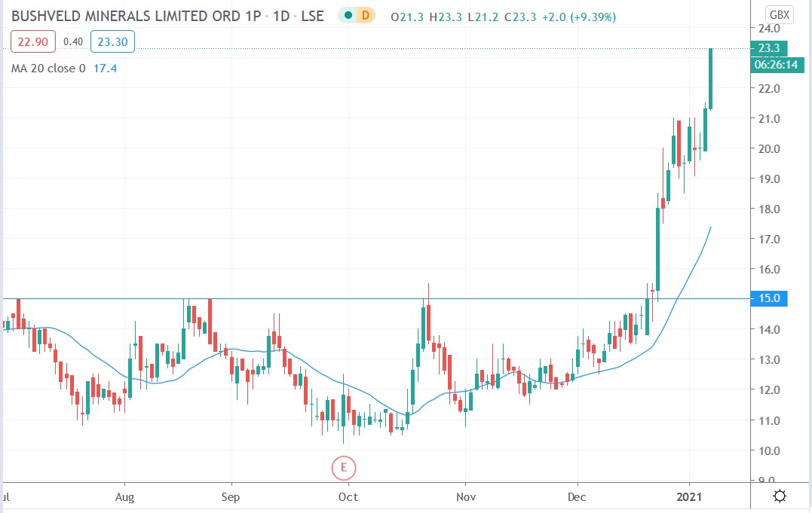Click the bar countdown timer 06:26:14
The width and height of the screenshot is (812, 513).
pyautogui.click(x=777, y=65)
